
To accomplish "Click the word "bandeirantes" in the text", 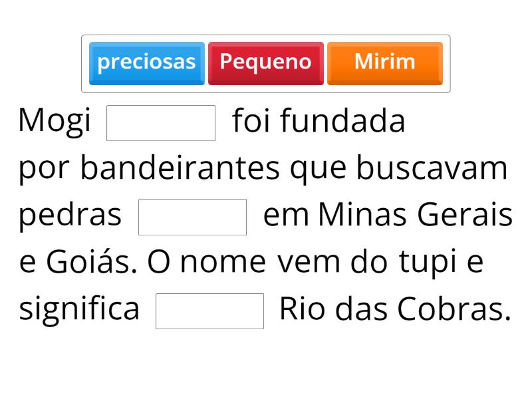I will 180,169.
